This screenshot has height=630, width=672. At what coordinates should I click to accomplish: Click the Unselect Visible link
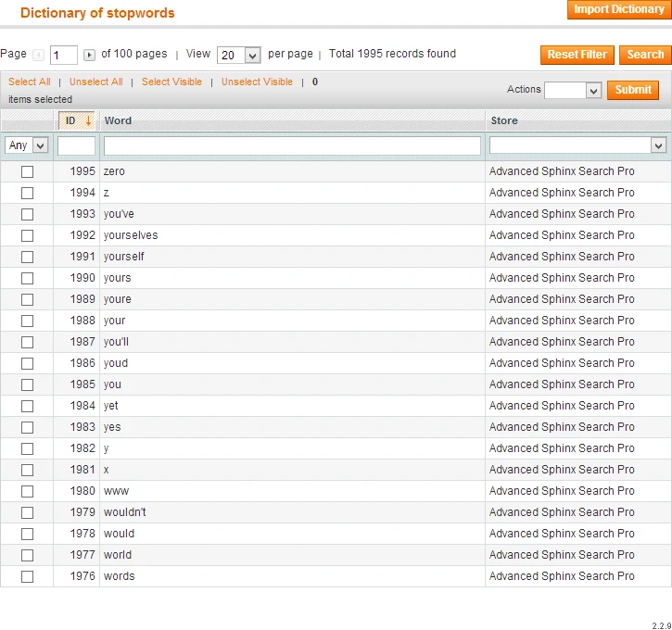(257, 82)
